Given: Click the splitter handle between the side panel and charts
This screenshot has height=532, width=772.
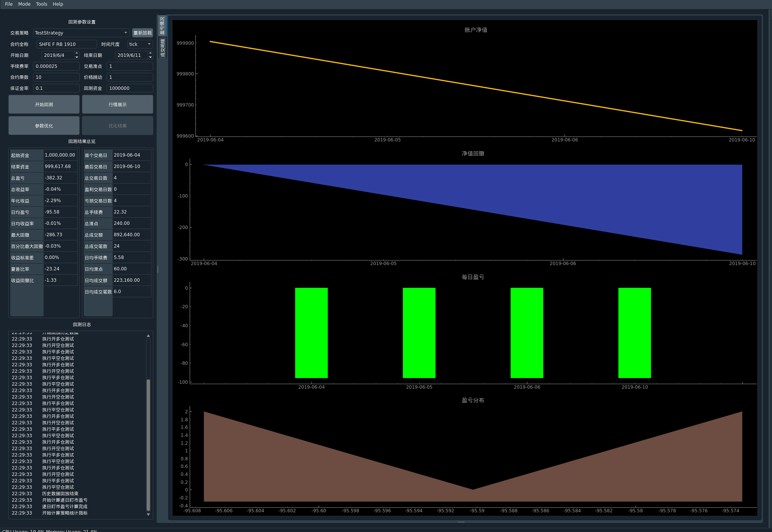Looking at the screenshot, I should [158, 270].
